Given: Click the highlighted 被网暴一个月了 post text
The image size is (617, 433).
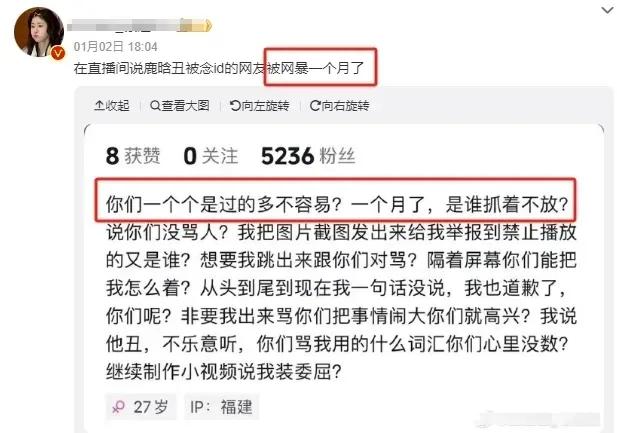Looking at the screenshot, I should [320, 67].
